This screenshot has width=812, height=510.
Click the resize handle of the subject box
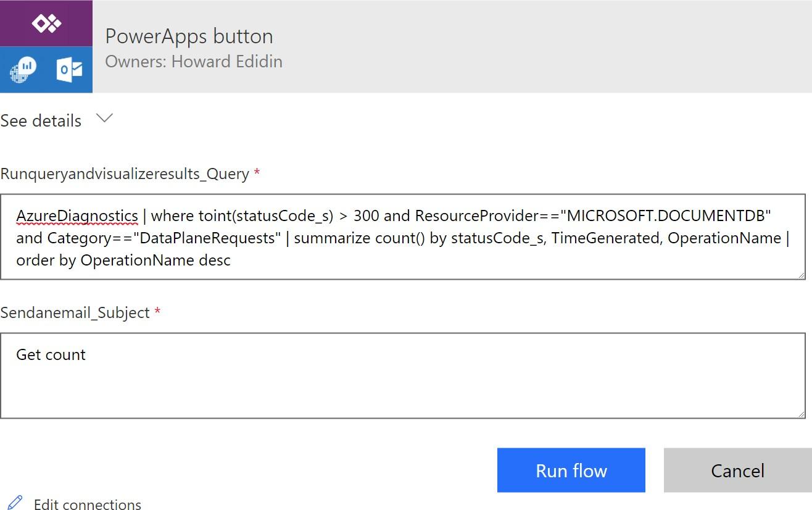click(800, 414)
